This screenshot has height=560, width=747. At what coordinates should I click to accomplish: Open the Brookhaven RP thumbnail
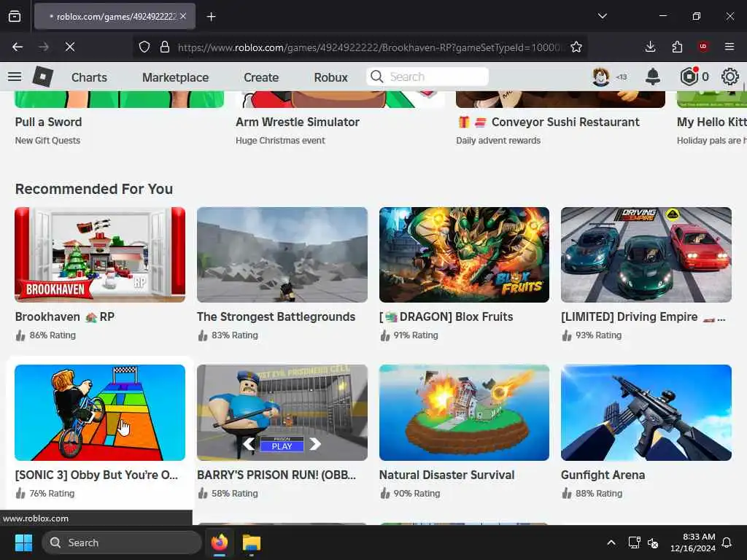click(100, 254)
